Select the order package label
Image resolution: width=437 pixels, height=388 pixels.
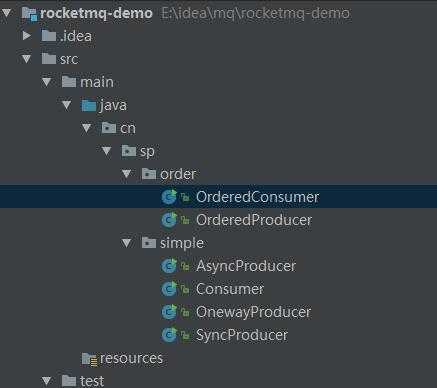[178, 174]
